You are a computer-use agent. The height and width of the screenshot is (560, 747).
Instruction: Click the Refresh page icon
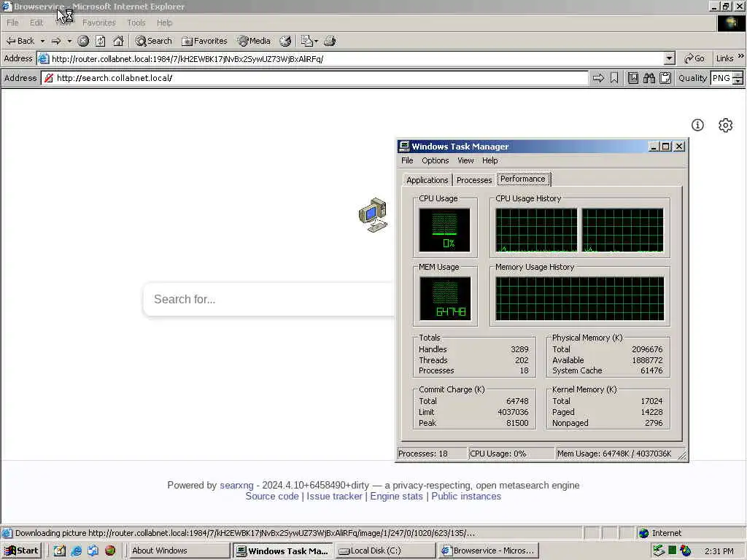(x=101, y=41)
